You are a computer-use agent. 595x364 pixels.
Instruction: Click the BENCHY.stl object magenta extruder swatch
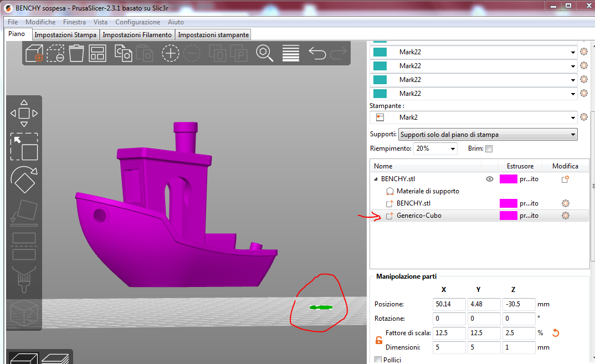point(509,179)
